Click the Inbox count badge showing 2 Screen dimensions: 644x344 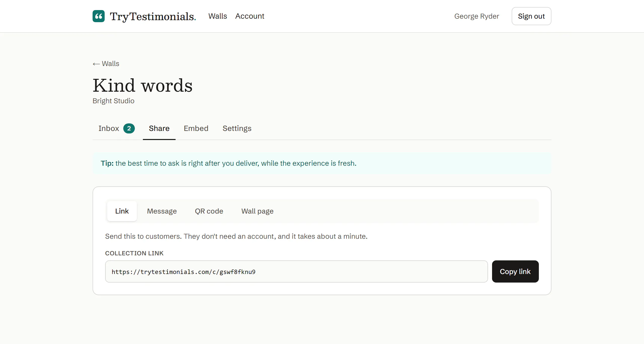(x=129, y=128)
